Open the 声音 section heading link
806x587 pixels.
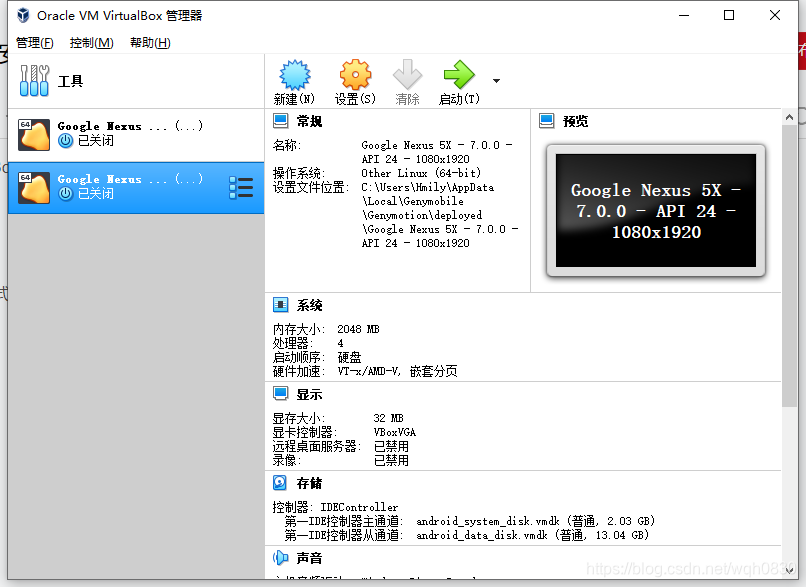tap(309, 558)
